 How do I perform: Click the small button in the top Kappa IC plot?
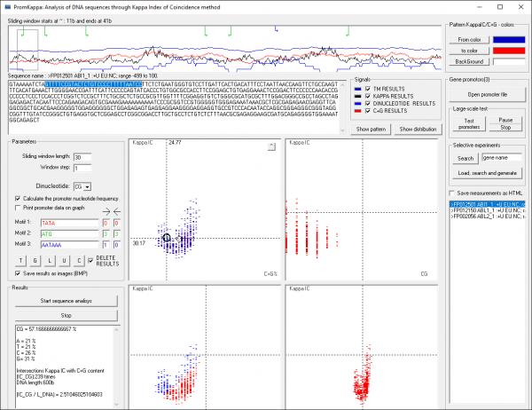271,146
